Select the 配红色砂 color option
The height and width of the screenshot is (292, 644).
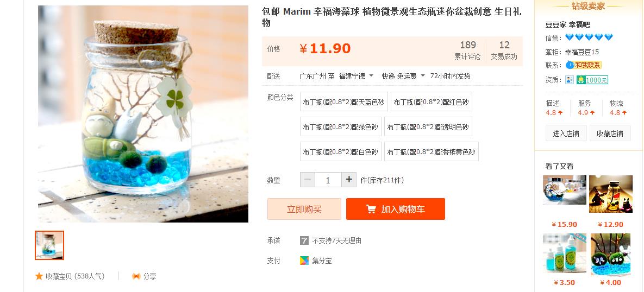(x=432, y=101)
